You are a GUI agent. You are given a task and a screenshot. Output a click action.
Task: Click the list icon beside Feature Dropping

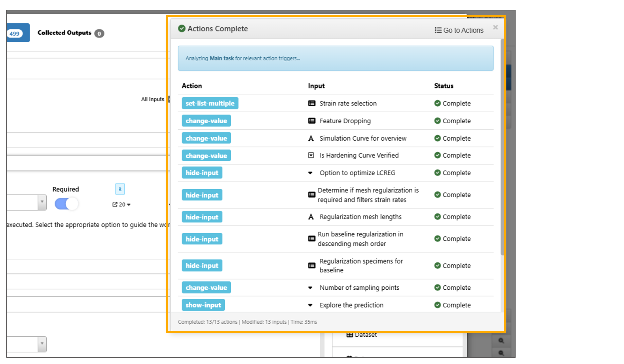pos(312,121)
